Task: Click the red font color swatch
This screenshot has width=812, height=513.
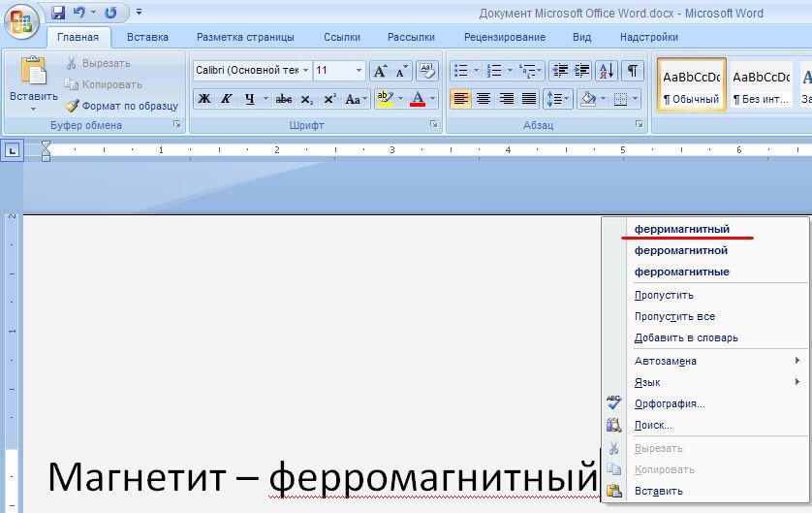Action: pos(418,99)
